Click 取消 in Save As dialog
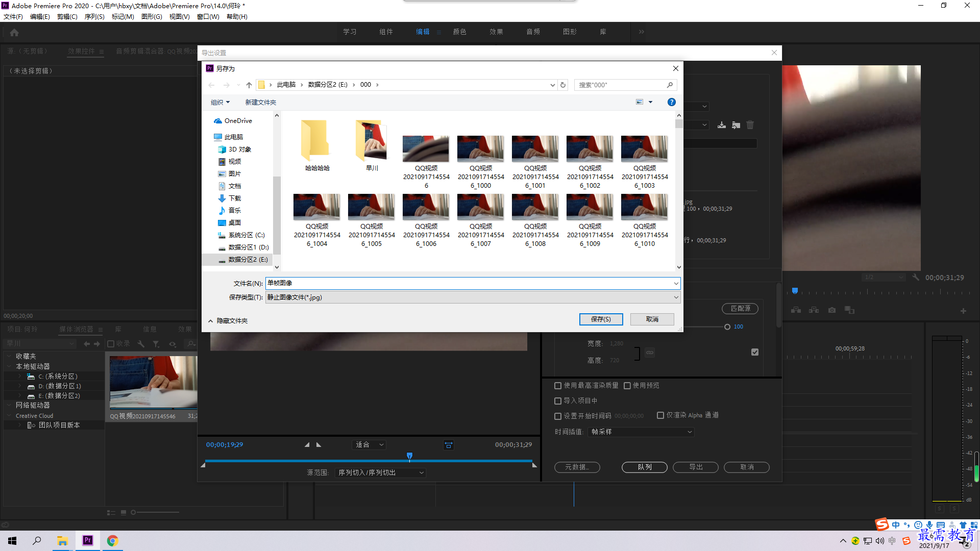 click(x=652, y=319)
